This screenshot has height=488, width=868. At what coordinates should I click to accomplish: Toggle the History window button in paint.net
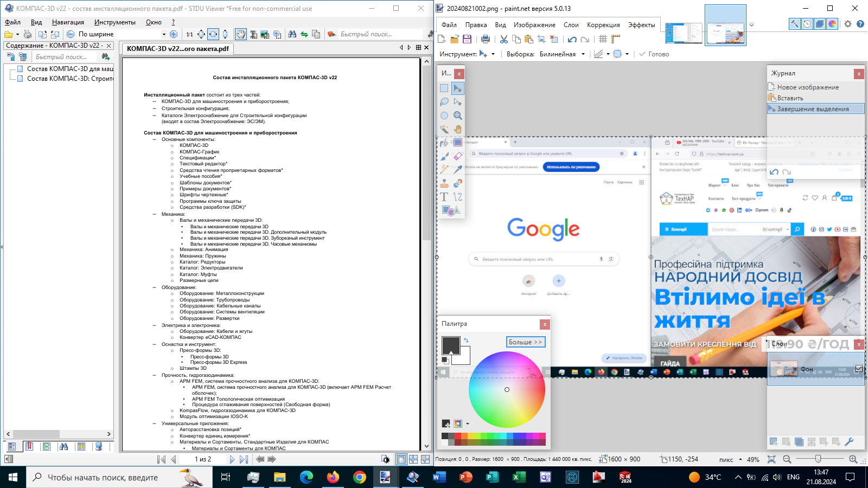click(x=807, y=24)
